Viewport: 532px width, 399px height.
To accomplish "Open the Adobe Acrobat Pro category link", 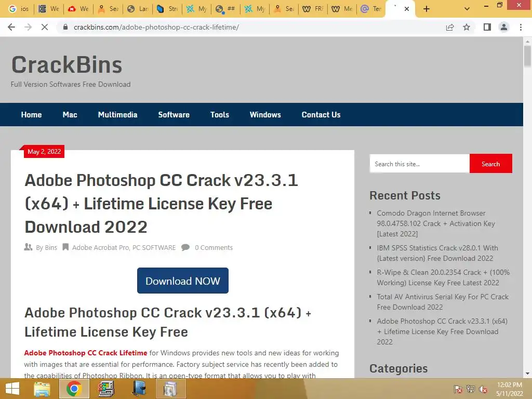I will tap(100, 247).
